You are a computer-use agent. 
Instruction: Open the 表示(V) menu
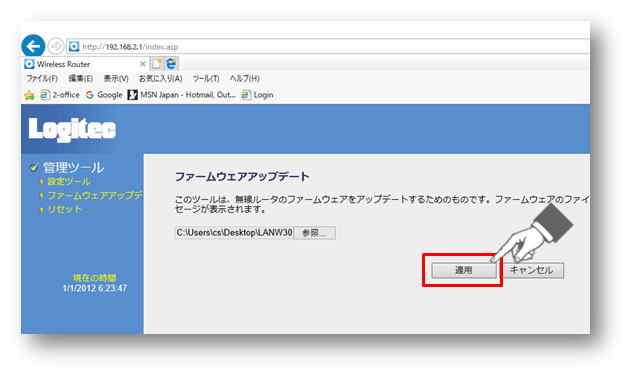click(x=116, y=79)
